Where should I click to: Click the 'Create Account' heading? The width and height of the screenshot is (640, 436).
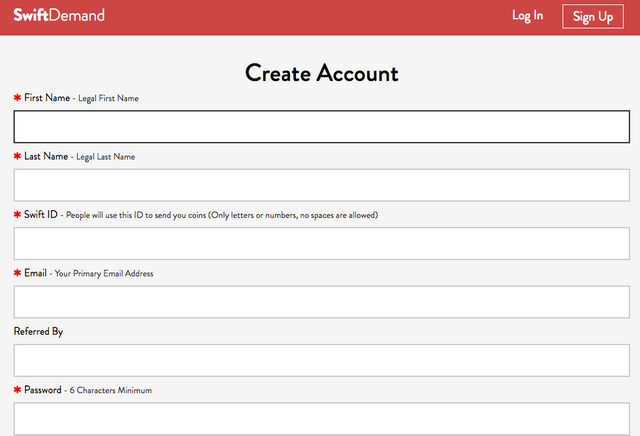pos(322,73)
